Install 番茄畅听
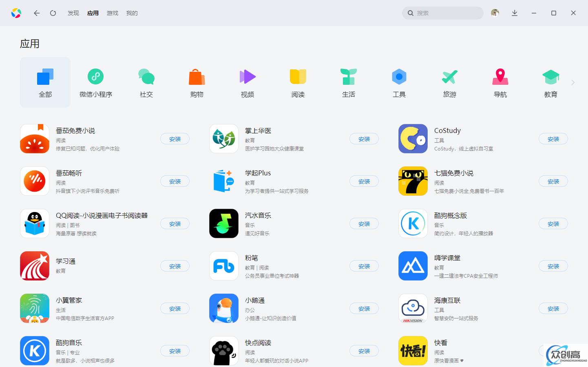 tap(175, 181)
